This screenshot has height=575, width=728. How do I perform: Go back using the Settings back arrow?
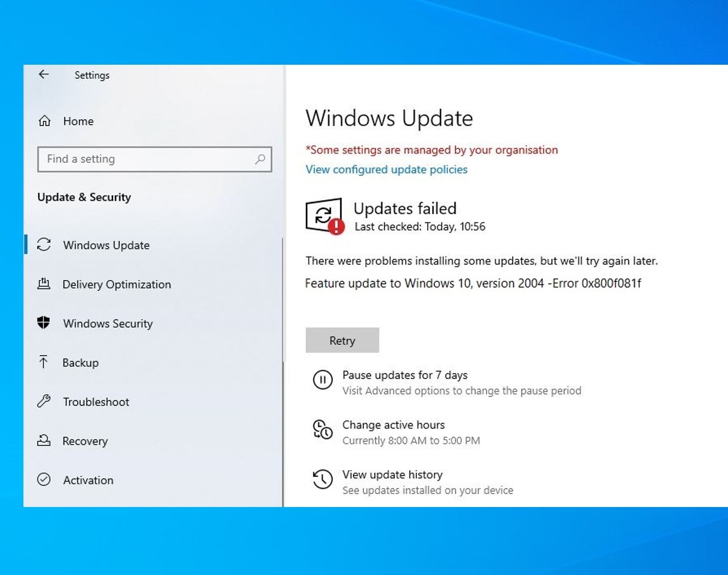44,75
